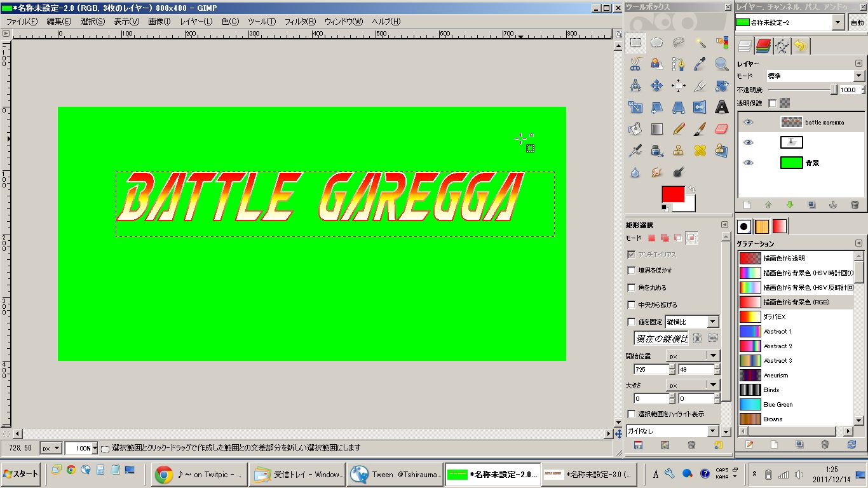This screenshot has height=488, width=868.
Task: Select the Text tool
Action: tap(722, 107)
